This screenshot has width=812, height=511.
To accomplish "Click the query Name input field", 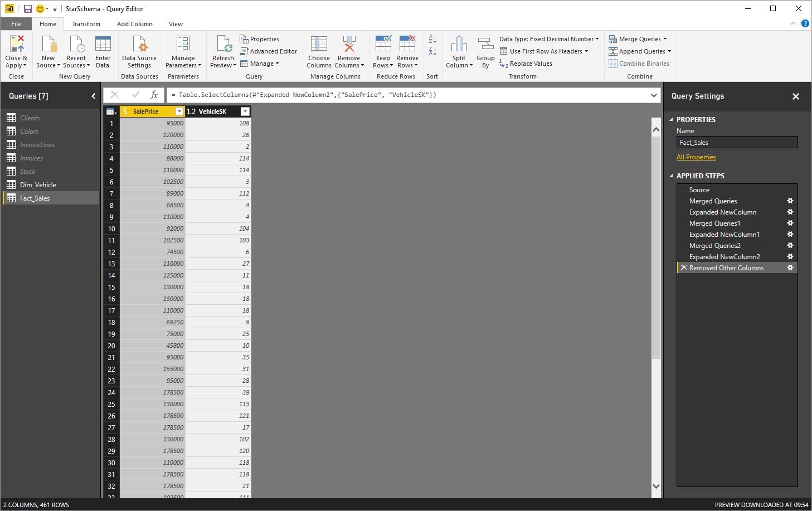I will [x=737, y=143].
